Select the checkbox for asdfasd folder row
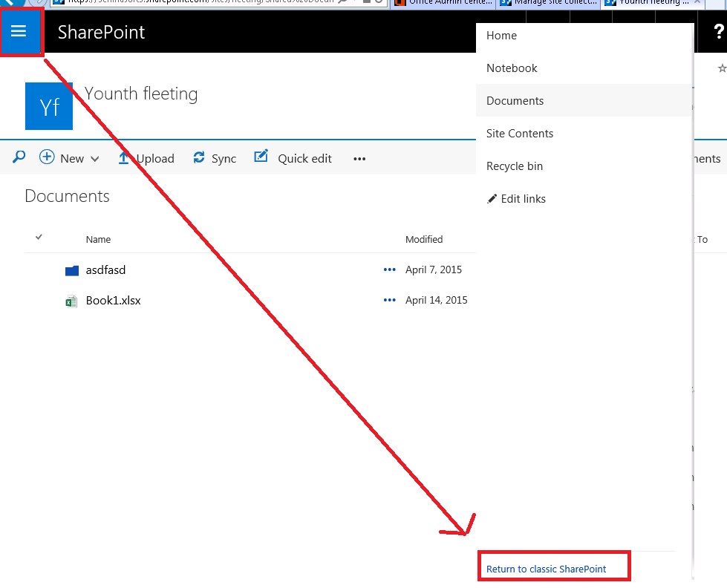 click(x=39, y=269)
